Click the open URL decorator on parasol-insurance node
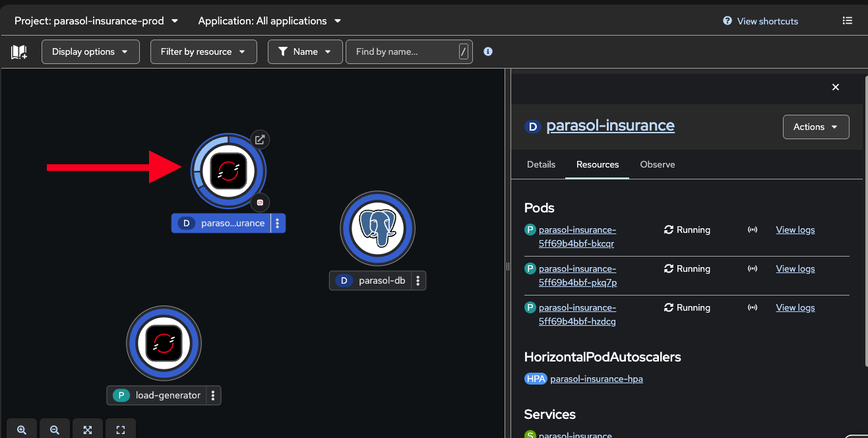 [x=260, y=139]
